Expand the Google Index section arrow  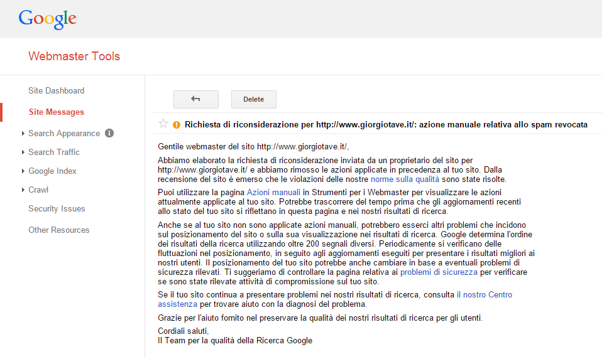[x=23, y=171]
